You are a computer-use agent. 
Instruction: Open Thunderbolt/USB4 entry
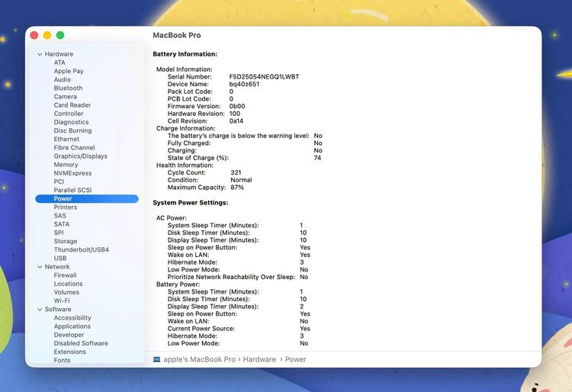[82, 250]
